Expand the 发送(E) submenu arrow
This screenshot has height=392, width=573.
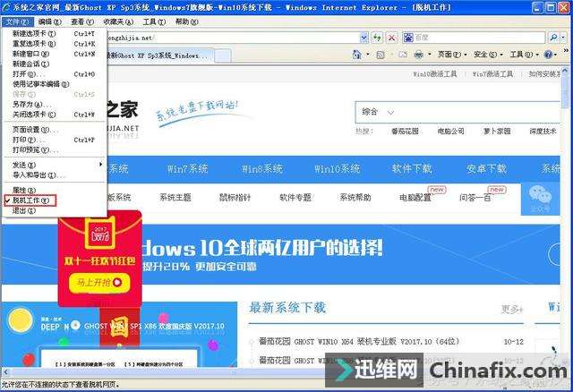coord(100,165)
